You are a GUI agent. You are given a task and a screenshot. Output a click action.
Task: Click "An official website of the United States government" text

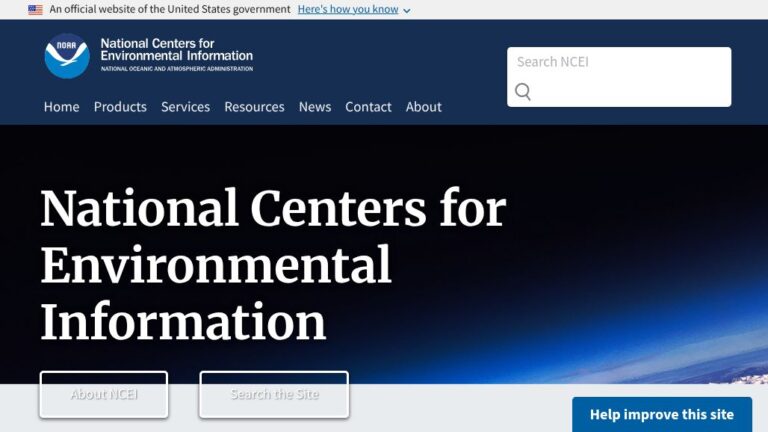(x=169, y=9)
